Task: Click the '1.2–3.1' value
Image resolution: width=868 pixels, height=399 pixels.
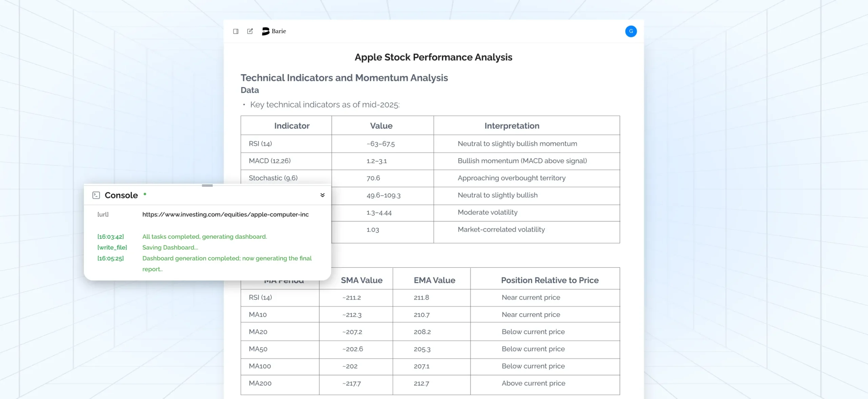Action: tap(376, 161)
